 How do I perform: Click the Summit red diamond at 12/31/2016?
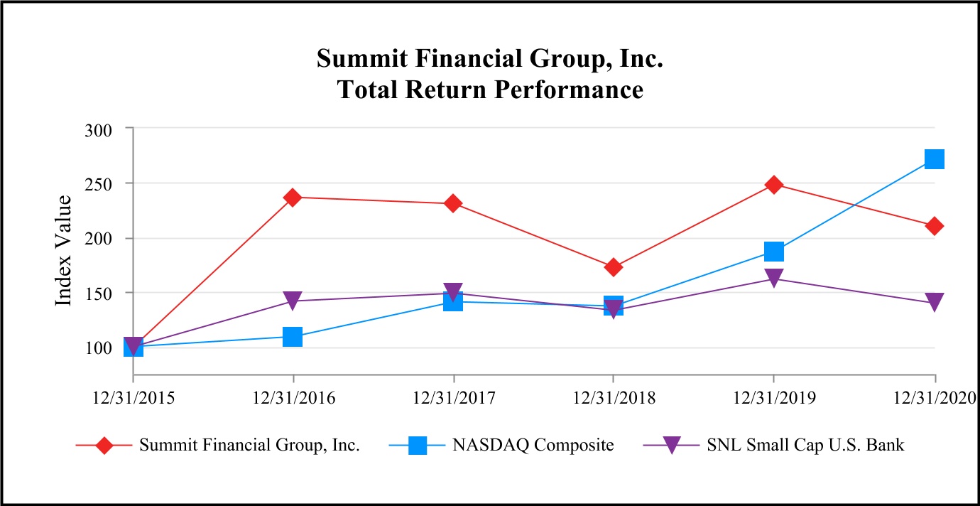(x=293, y=197)
